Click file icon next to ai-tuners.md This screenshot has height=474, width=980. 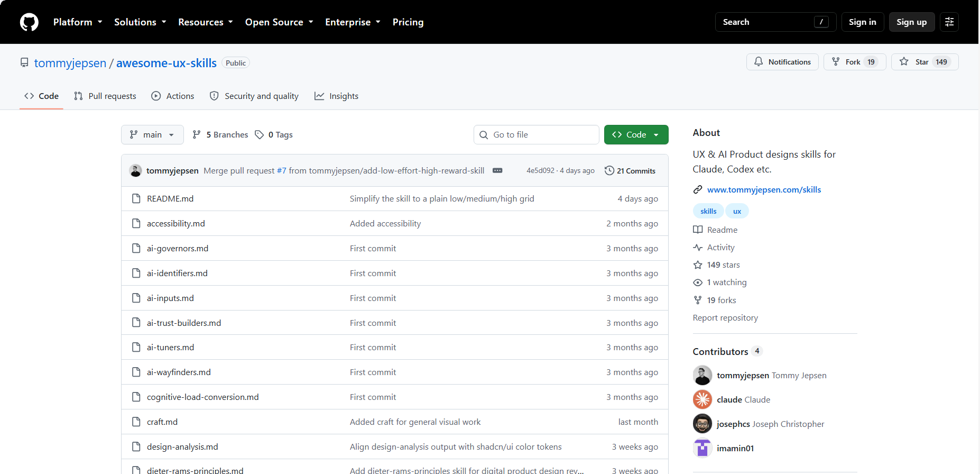pyautogui.click(x=136, y=348)
